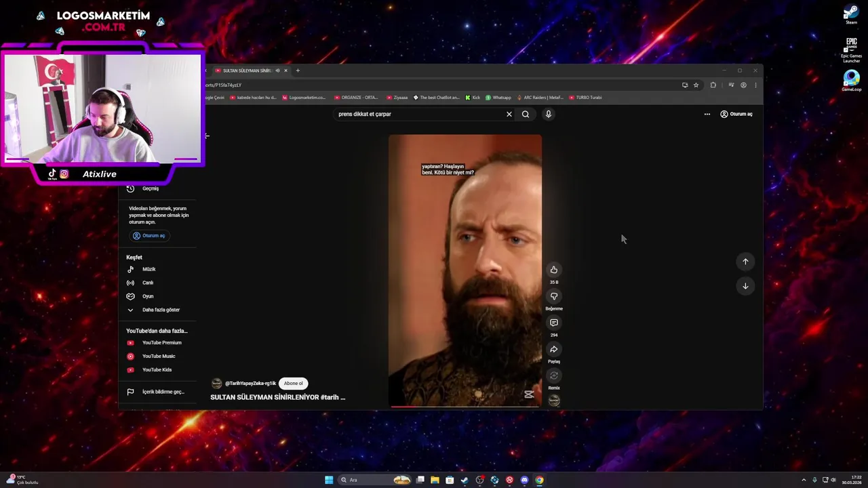This screenshot has width=868, height=488.
Task: Mute the tab via speaker icon
Action: point(277,70)
